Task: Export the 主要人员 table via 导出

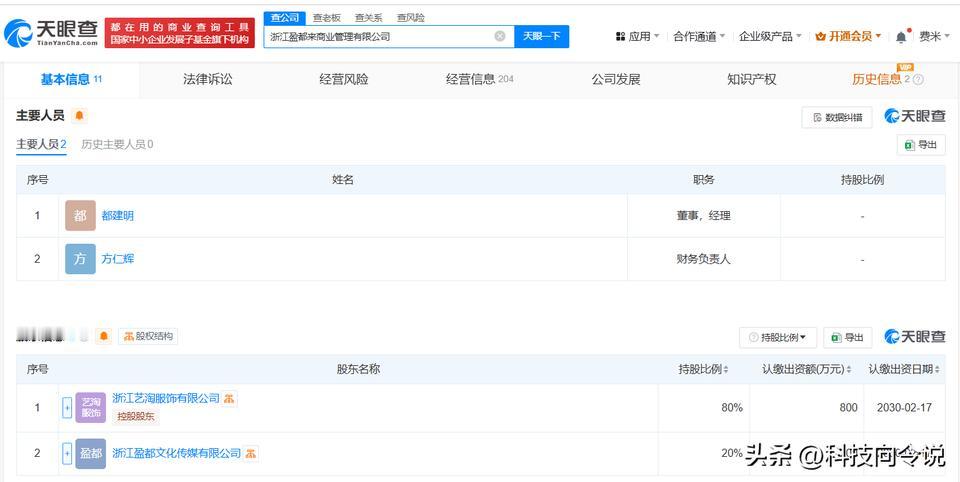Action: coord(921,145)
